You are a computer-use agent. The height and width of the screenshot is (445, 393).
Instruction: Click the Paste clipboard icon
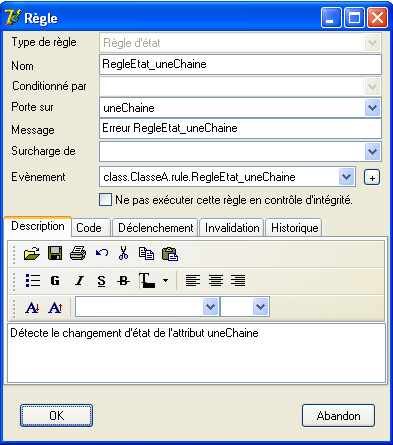[x=170, y=254]
